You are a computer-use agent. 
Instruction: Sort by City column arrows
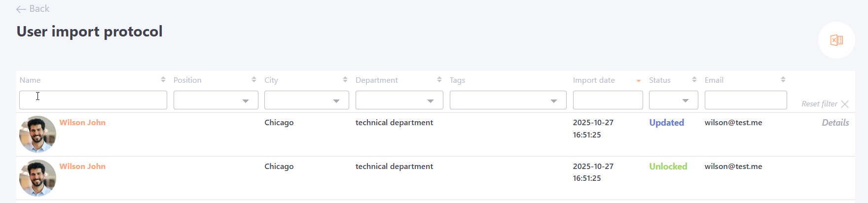pyautogui.click(x=345, y=80)
